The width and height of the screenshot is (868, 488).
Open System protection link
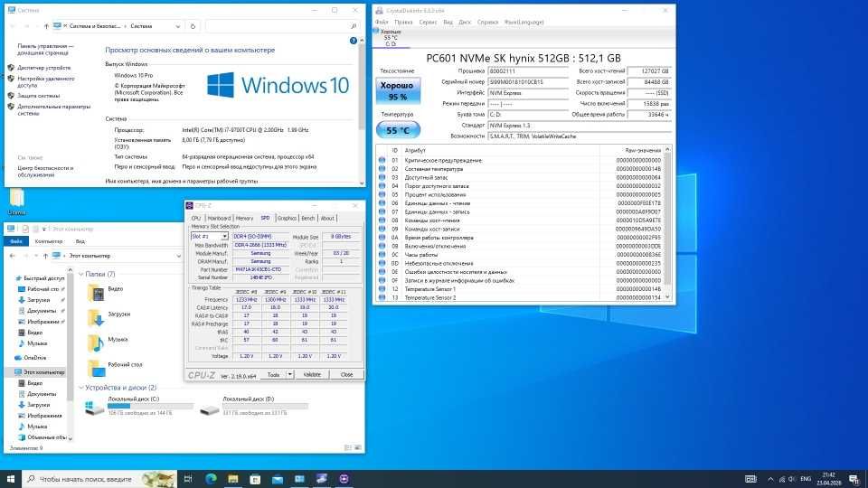(38, 96)
